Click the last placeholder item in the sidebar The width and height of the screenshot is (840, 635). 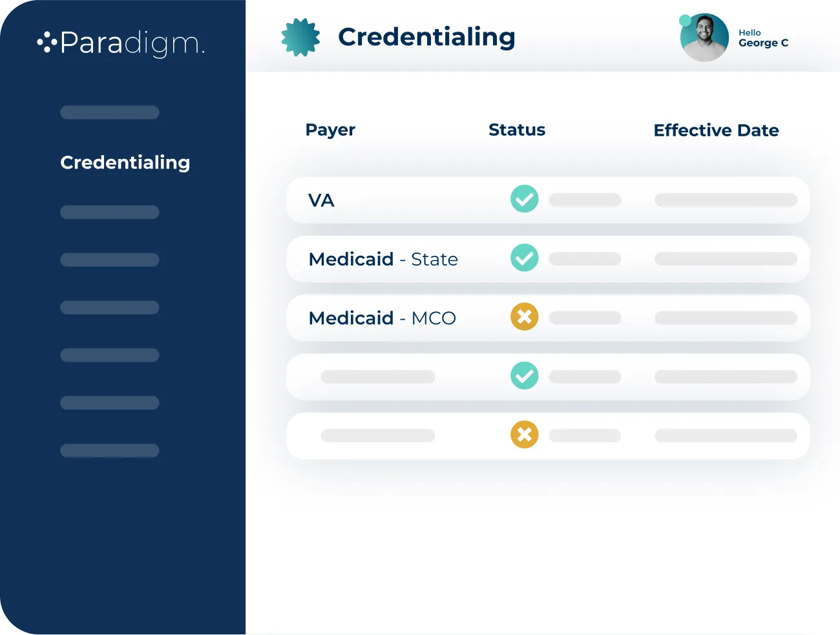[110, 450]
